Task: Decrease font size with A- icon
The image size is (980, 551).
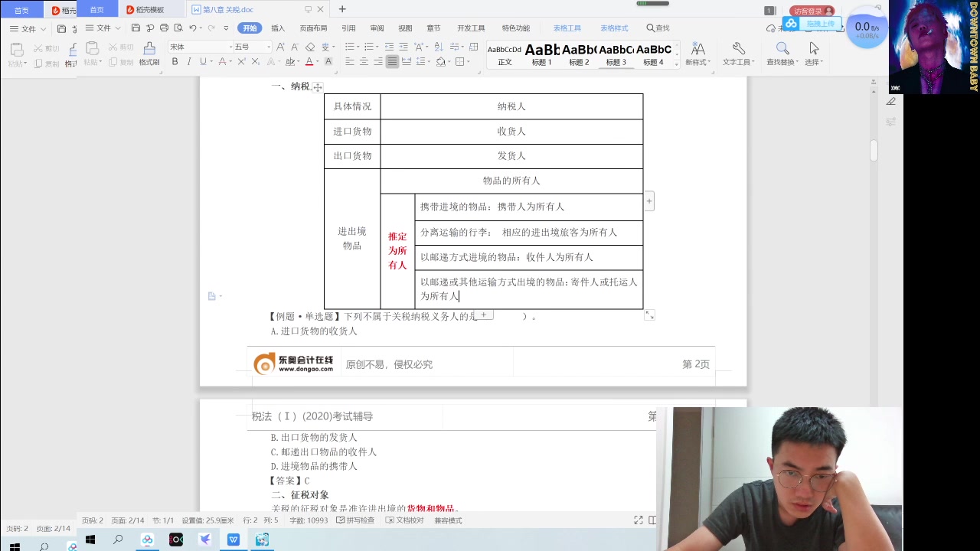Action: click(x=295, y=47)
